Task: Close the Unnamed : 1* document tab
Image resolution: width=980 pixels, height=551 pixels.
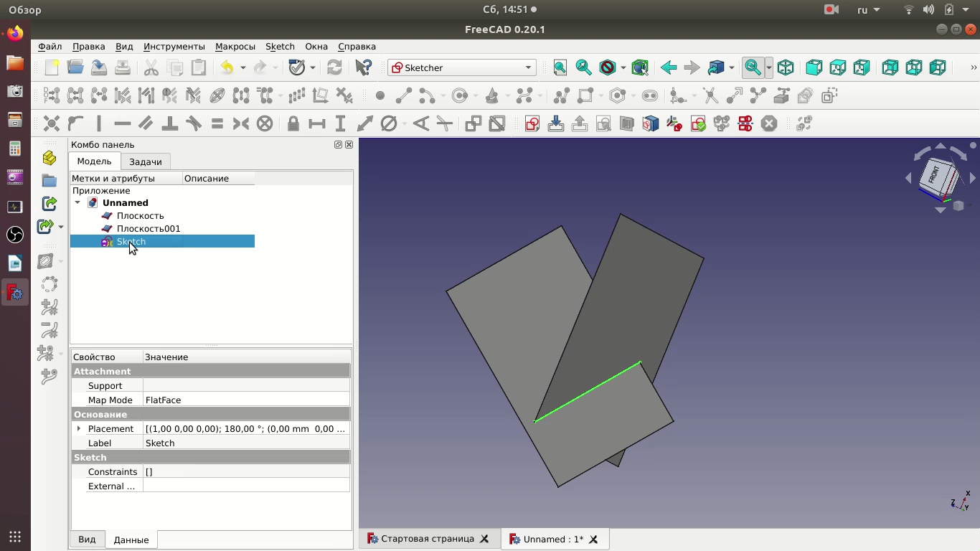Action: coord(593,539)
